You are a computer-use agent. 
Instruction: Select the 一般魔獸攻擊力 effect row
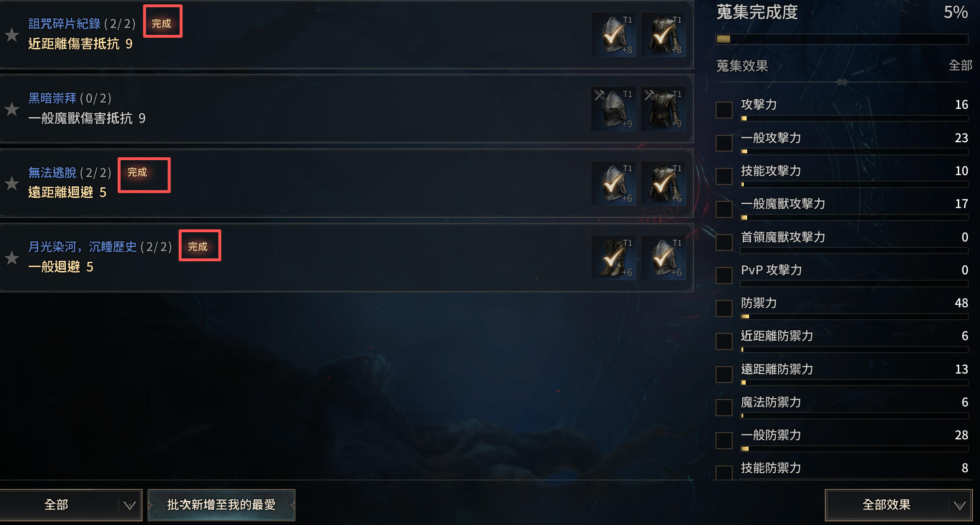tap(842, 208)
